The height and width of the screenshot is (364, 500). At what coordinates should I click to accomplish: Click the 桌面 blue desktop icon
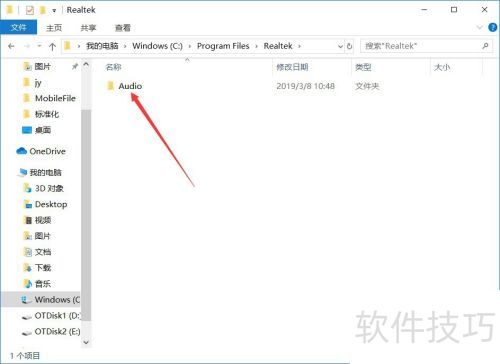tap(27, 130)
